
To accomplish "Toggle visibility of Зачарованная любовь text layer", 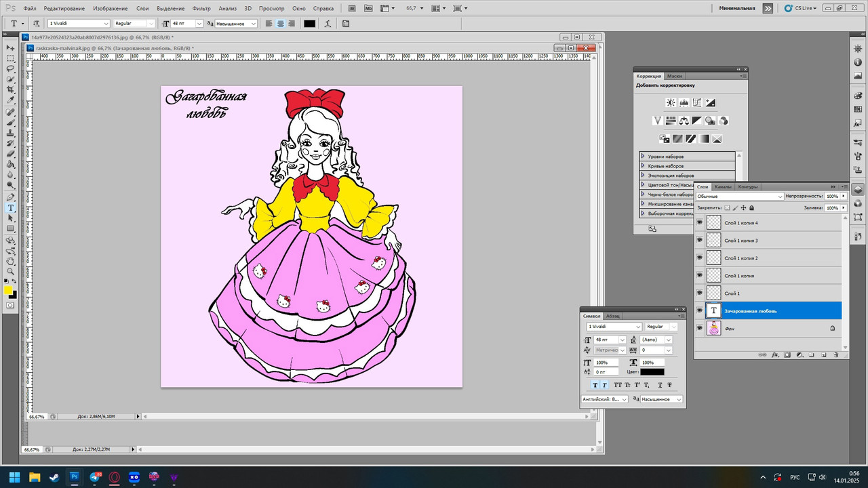I will pos(699,310).
